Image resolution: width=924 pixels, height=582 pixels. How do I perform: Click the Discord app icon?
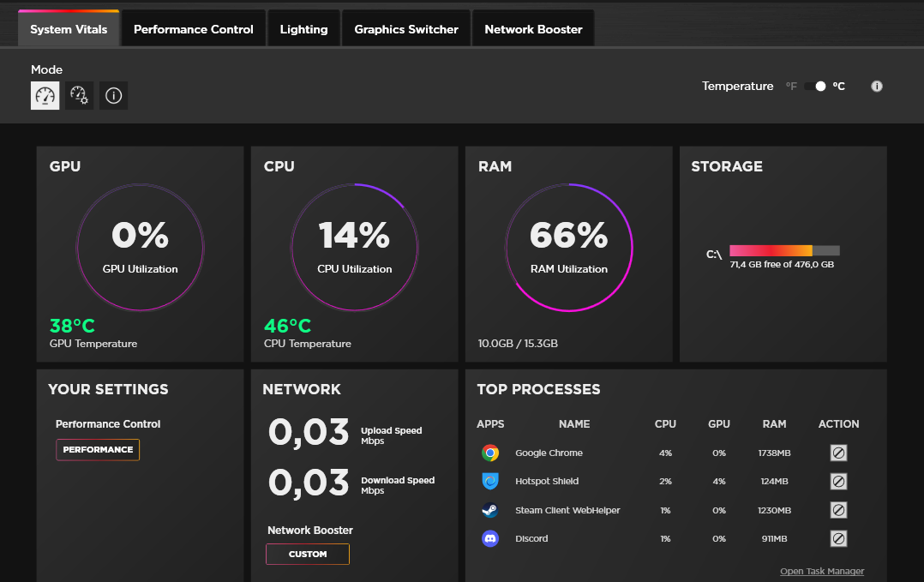tap(490, 538)
